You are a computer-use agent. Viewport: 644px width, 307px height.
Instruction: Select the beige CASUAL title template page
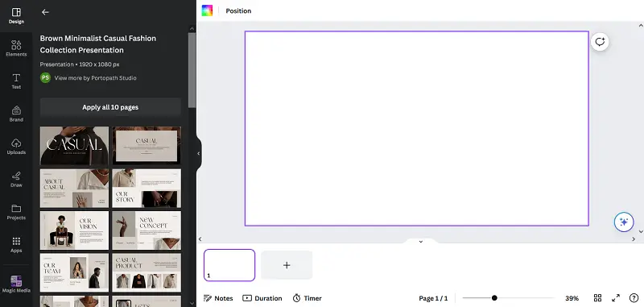click(147, 146)
